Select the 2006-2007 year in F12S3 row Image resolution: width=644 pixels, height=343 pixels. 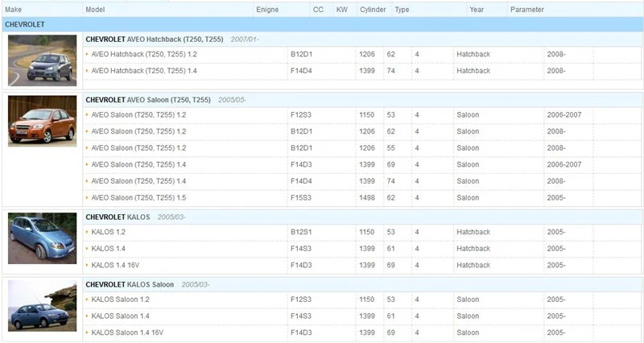point(564,115)
